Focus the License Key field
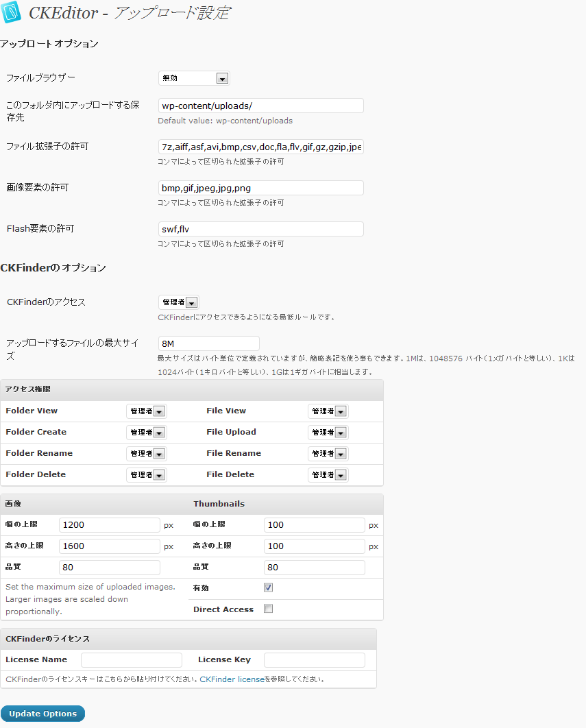 click(315, 659)
